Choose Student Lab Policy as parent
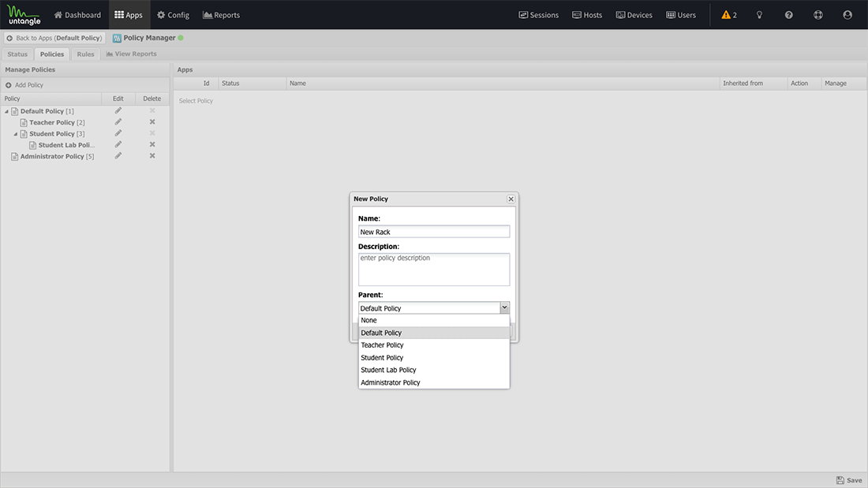 (434, 371)
